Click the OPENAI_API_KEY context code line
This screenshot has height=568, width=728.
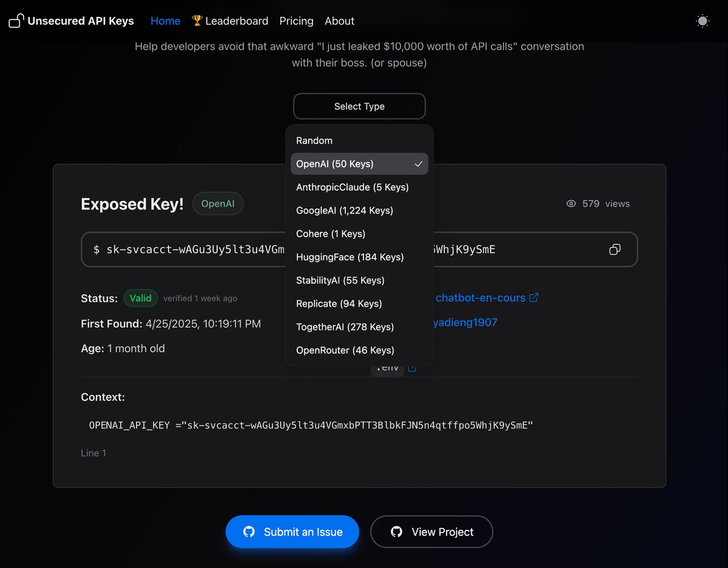click(311, 425)
